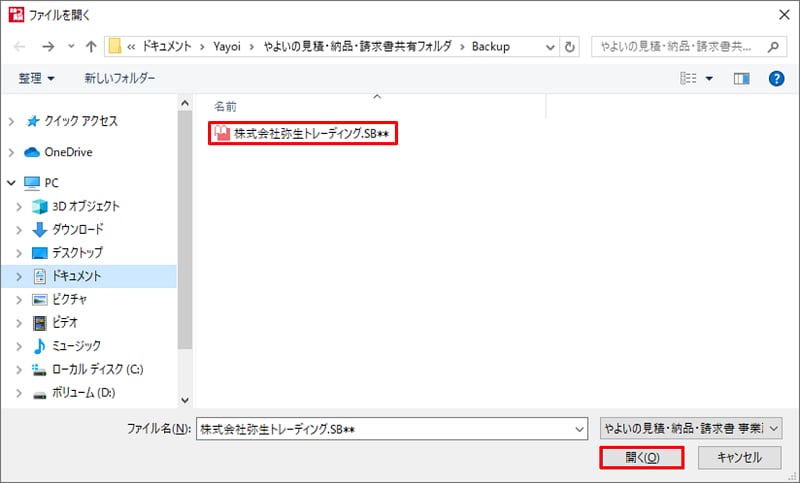Click the キャンセル button

739,457
